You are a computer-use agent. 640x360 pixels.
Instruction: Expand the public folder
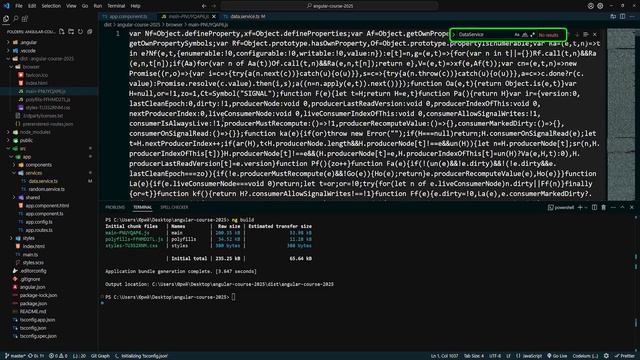click(x=26, y=140)
